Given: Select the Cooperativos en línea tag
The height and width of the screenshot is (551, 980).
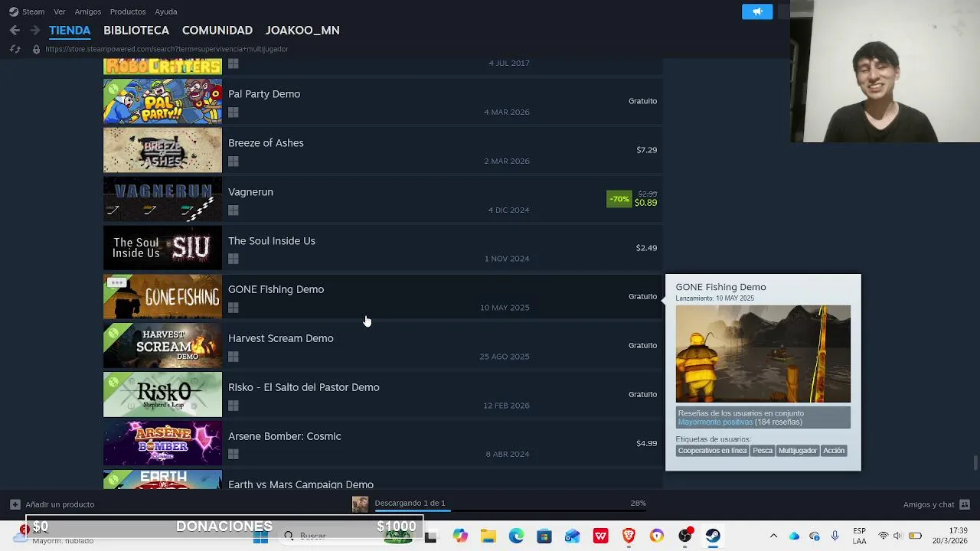Looking at the screenshot, I should pos(712,451).
